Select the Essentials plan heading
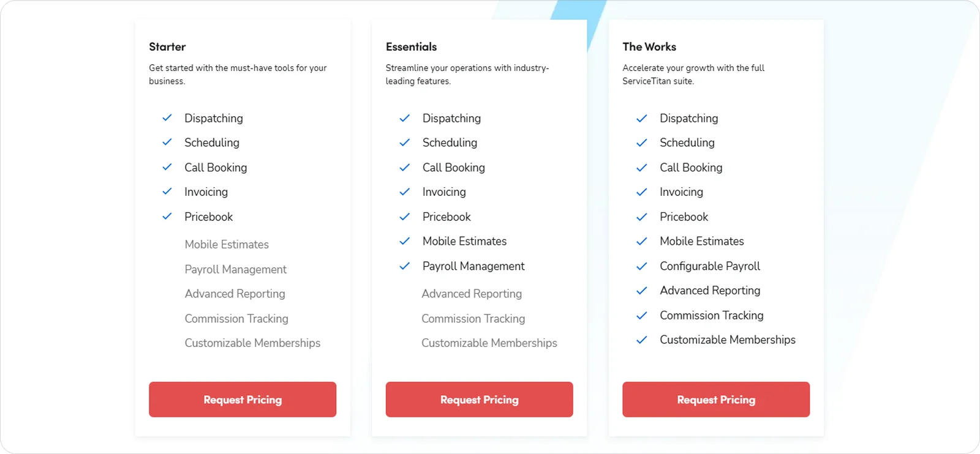 click(x=411, y=47)
